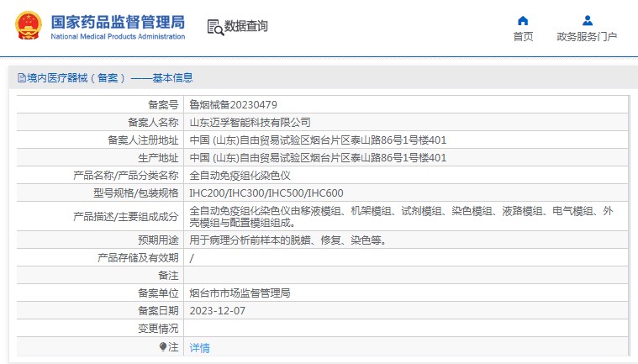The width and height of the screenshot is (638, 364).
Task: Click the slash value in 产品存储及有效期 row
Action: coord(192,258)
